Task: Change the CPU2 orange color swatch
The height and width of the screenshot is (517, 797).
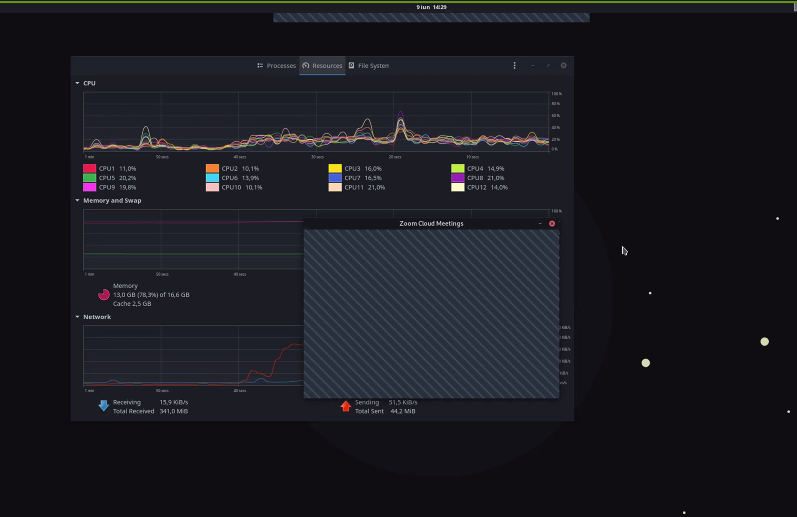Action: 212,168
